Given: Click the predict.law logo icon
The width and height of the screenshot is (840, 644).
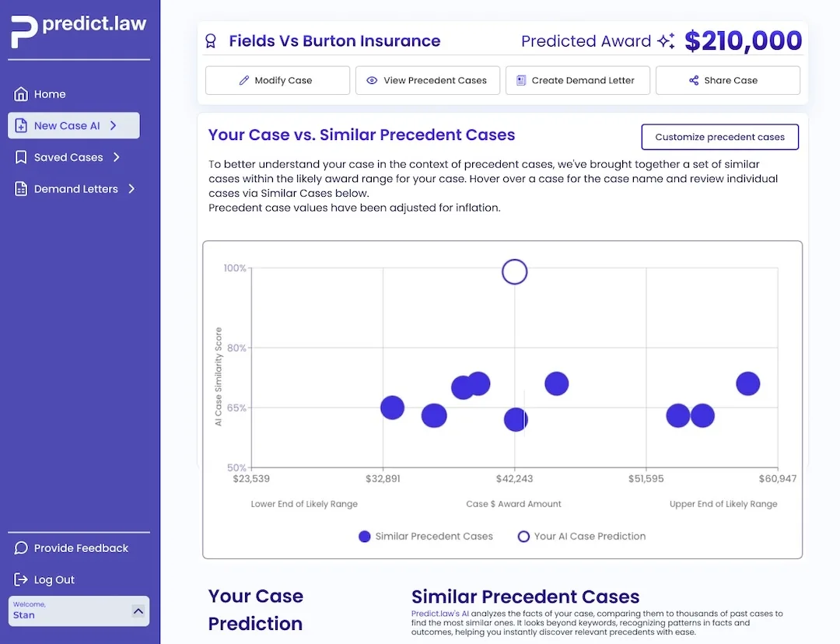Looking at the screenshot, I should (x=24, y=31).
